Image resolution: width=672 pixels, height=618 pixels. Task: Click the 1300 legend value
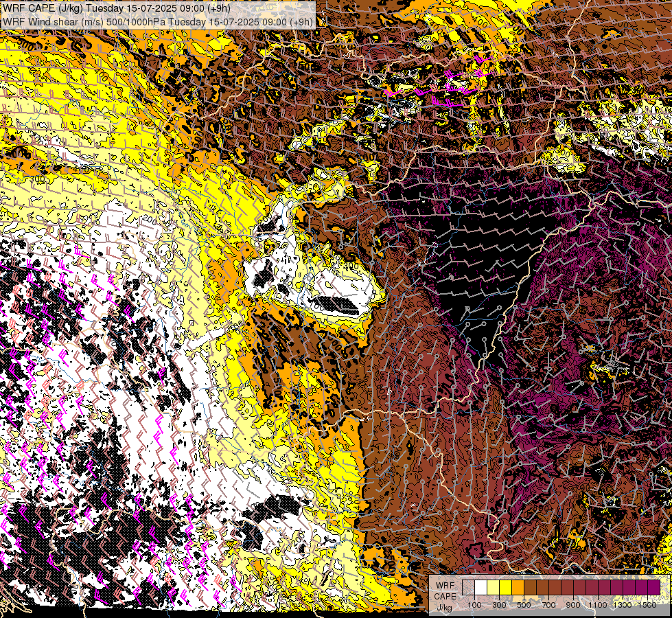tap(623, 605)
